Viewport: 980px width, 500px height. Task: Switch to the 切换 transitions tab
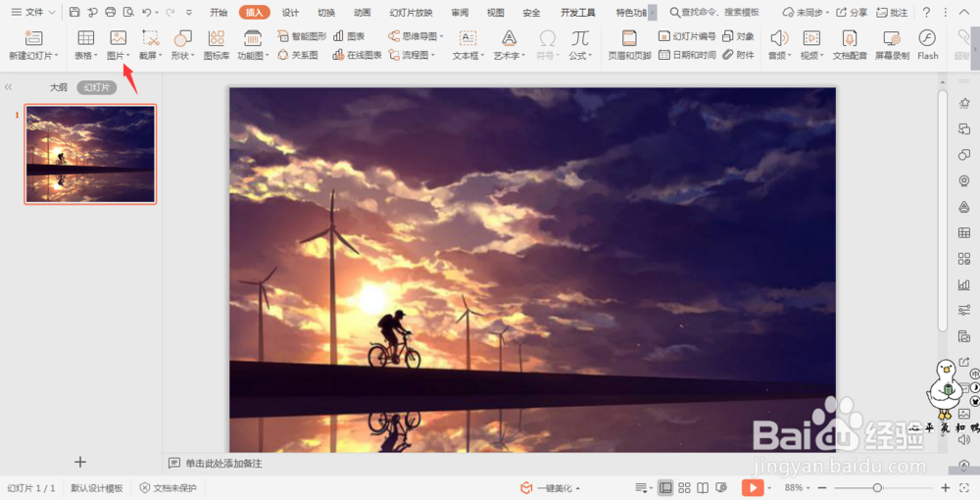pyautogui.click(x=326, y=13)
